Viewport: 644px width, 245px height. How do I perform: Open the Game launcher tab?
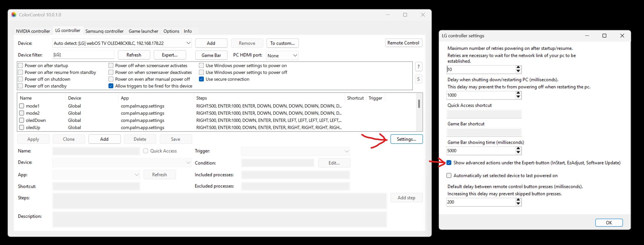(x=144, y=31)
